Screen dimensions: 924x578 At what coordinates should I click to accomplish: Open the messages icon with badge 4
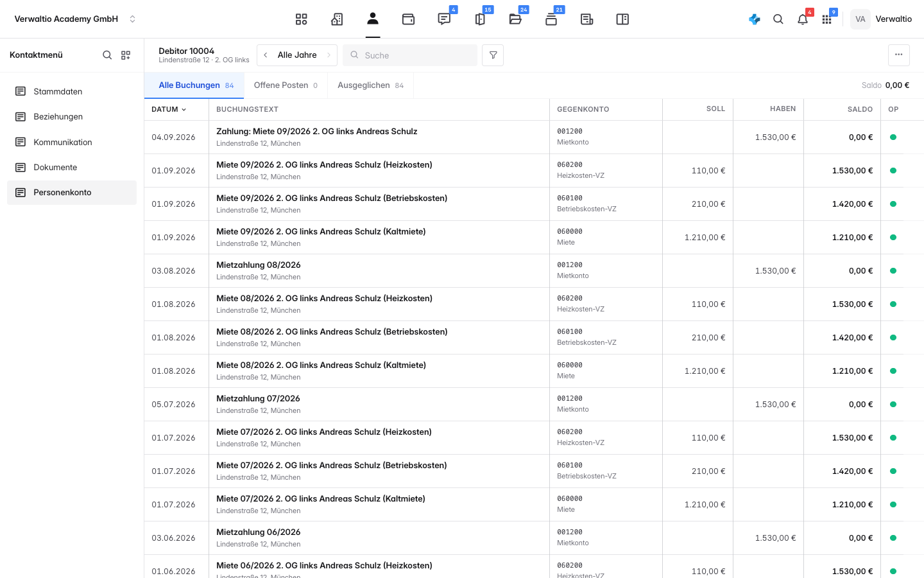[x=444, y=19]
